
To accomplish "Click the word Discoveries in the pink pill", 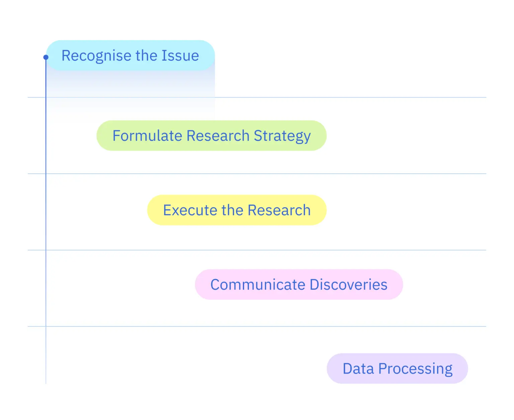I will coord(348,285).
